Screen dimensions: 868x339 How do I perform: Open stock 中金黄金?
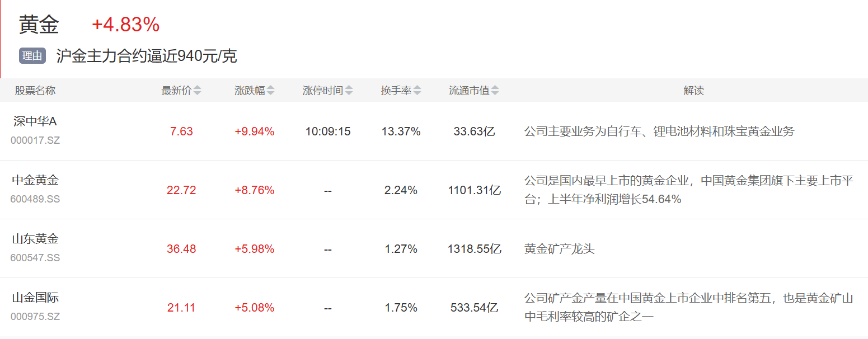(x=35, y=180)
